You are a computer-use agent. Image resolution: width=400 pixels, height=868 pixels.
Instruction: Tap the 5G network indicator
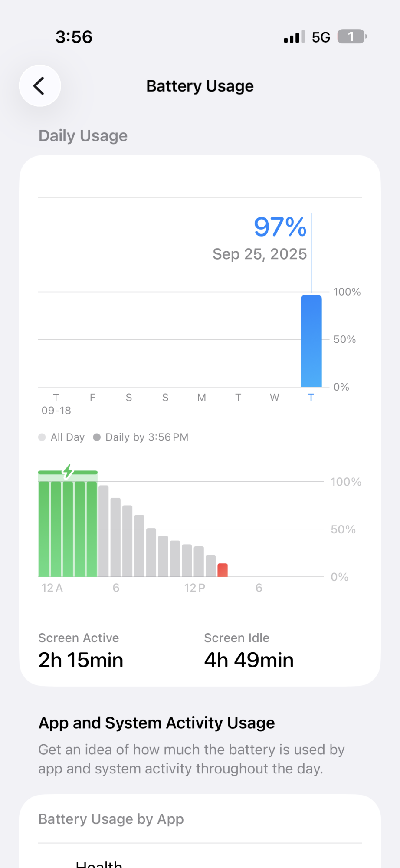[321, 37]
